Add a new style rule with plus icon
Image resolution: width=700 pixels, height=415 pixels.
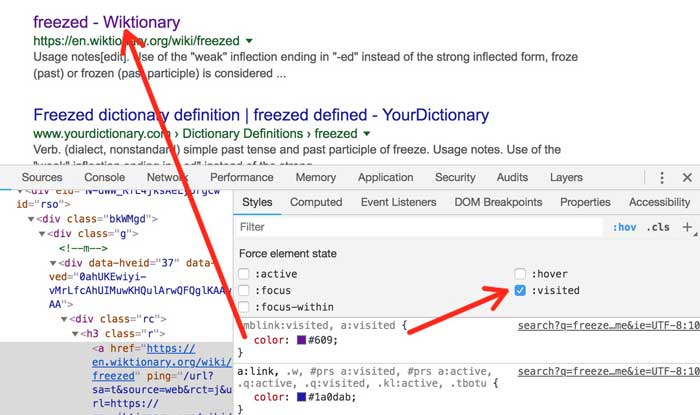point(687,227)
